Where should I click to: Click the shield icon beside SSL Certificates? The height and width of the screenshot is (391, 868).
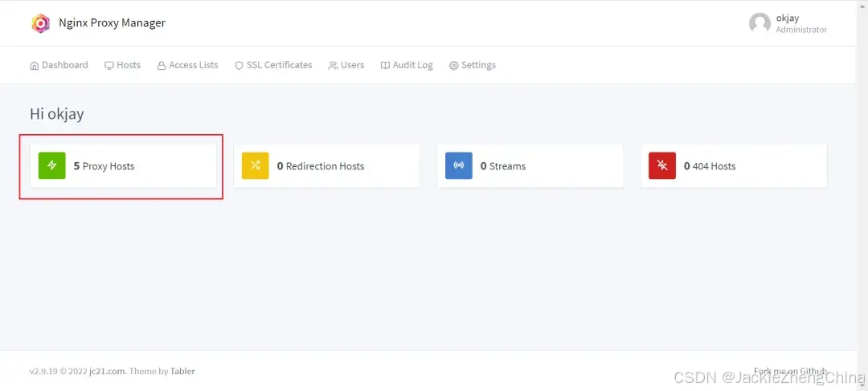[x=240, y=65]
